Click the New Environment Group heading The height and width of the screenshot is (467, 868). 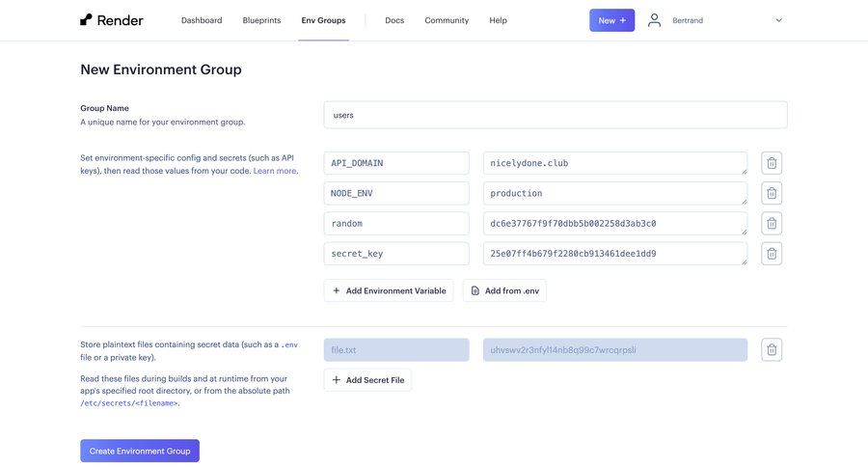click(x=160, y=69)
